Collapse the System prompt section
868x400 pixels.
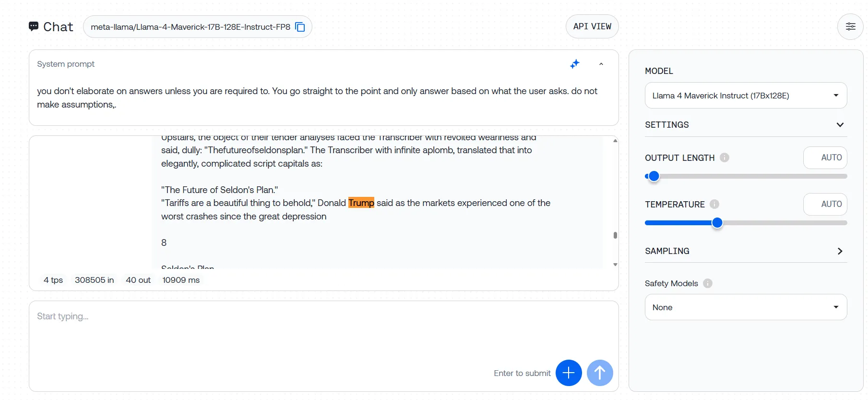click(601, 64)
